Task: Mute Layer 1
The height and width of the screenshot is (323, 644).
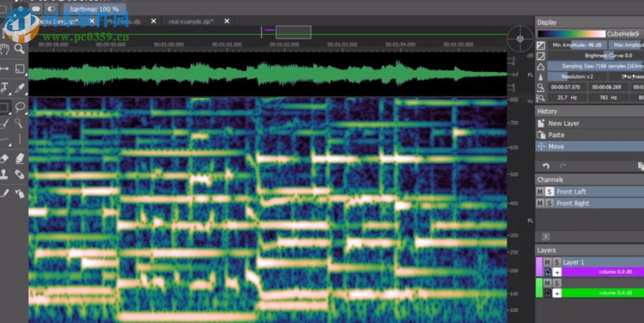Action: (x=547, y=263)
